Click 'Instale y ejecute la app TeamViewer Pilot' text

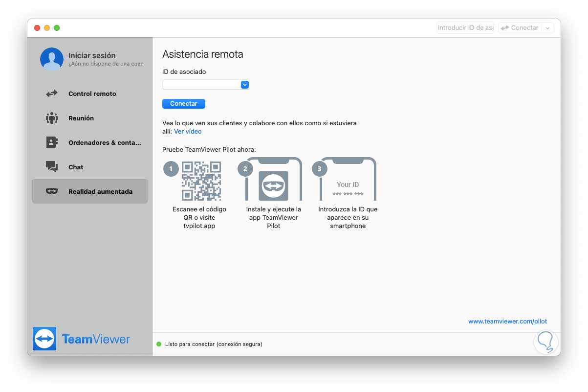274,217
